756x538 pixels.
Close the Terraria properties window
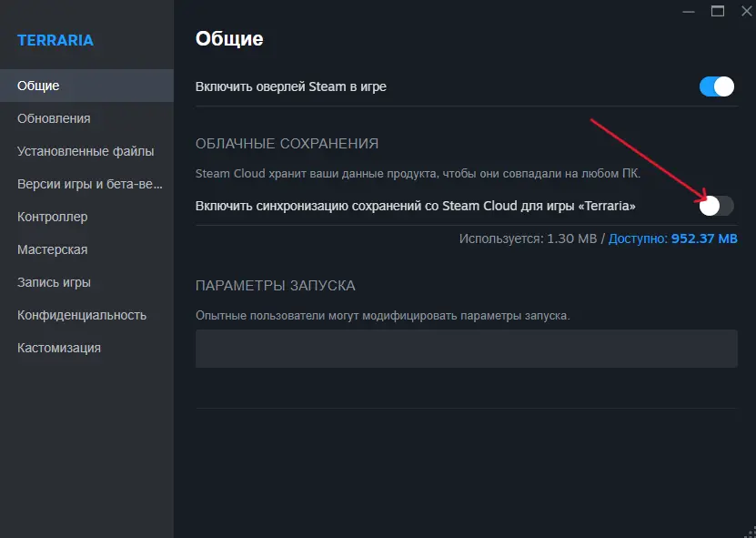746,11
